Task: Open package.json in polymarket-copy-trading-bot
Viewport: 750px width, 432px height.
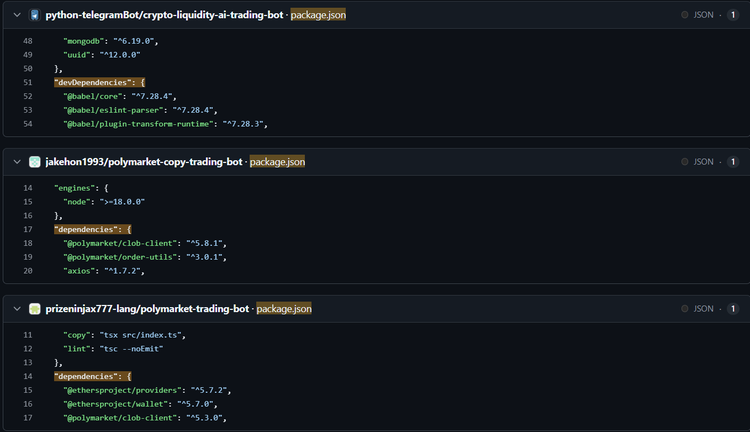Action: coord(277,162)
